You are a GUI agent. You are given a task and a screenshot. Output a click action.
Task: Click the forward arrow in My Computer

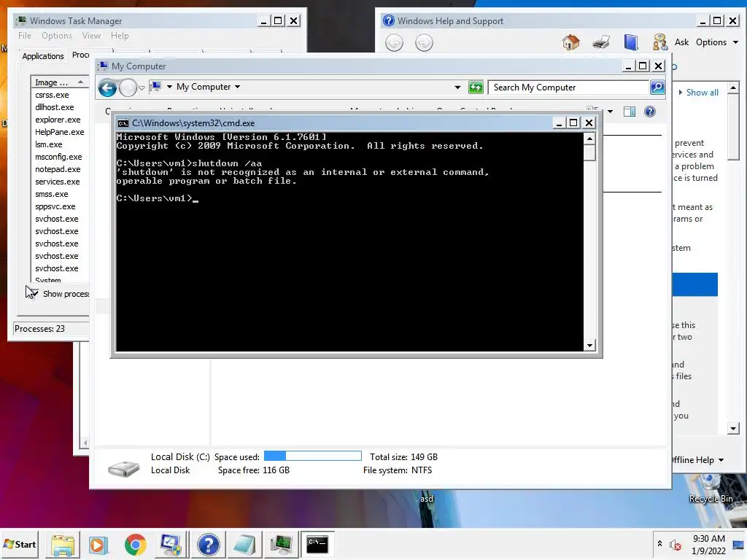click(x=128, y=87)
